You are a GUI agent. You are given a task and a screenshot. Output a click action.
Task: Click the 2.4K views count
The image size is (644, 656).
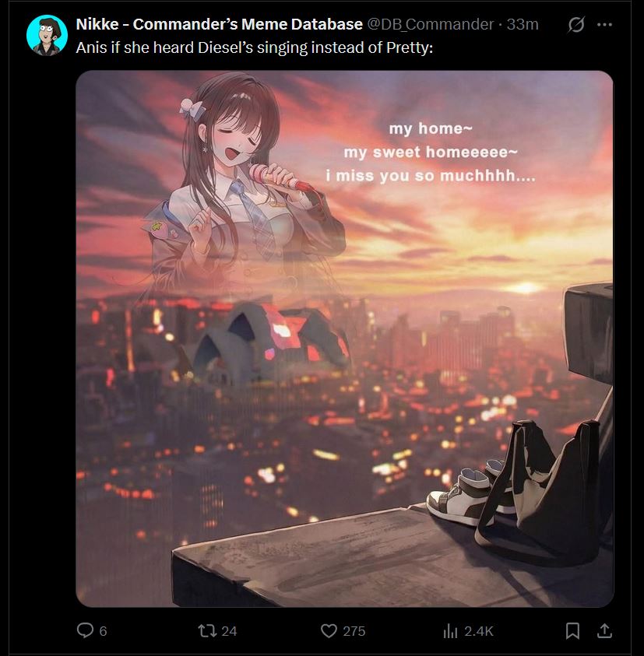coord(479,631)
